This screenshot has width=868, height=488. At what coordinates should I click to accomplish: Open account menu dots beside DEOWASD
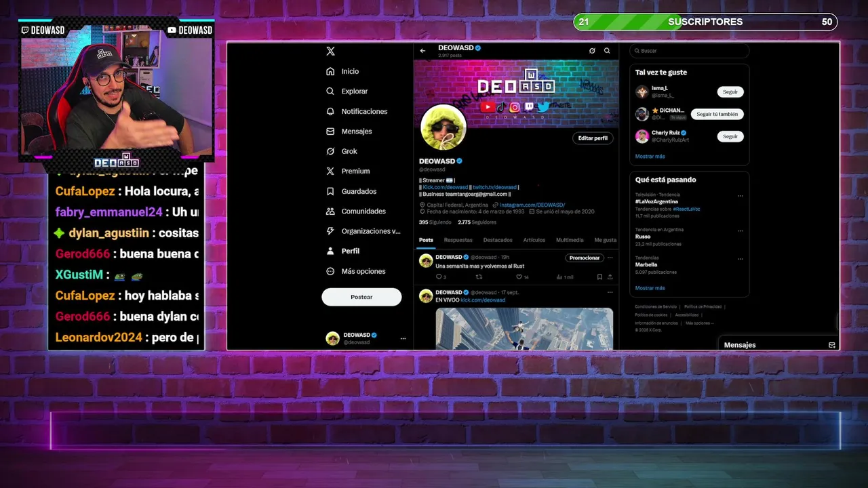[x=403, y=338]
